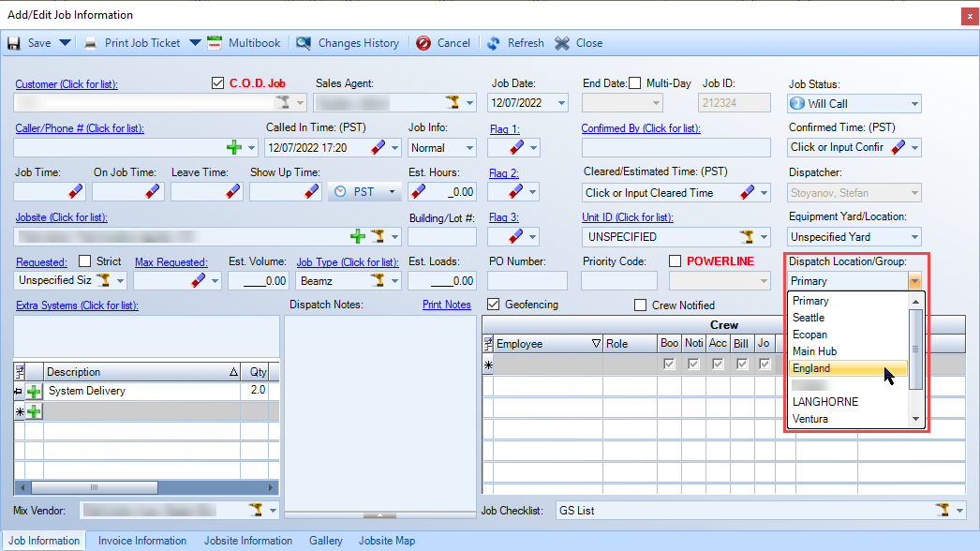Click the drill icon in Job Checklist field
The width and height of the screenshot is (980, 551).
coord(943,511)
